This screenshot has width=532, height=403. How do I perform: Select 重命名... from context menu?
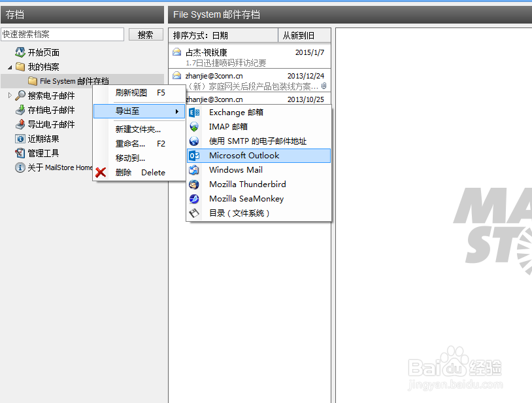(x=140, y=144)
